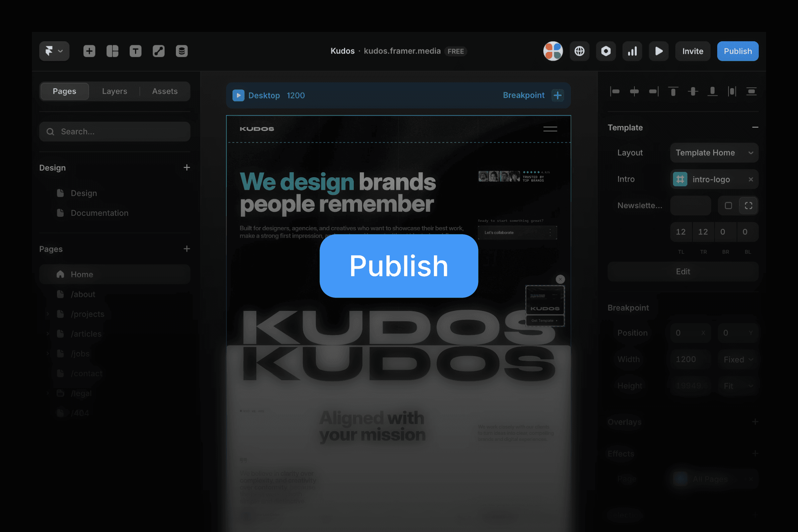Align left icon in align toolbar
This screenshot has width=798, height=532.
click(x=615, y=91)
